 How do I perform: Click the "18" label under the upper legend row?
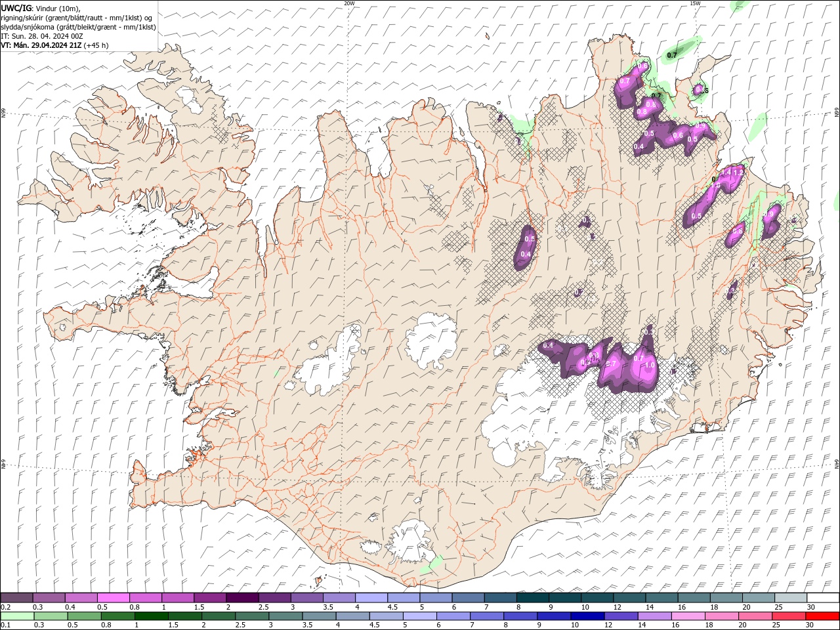[714, 607]
